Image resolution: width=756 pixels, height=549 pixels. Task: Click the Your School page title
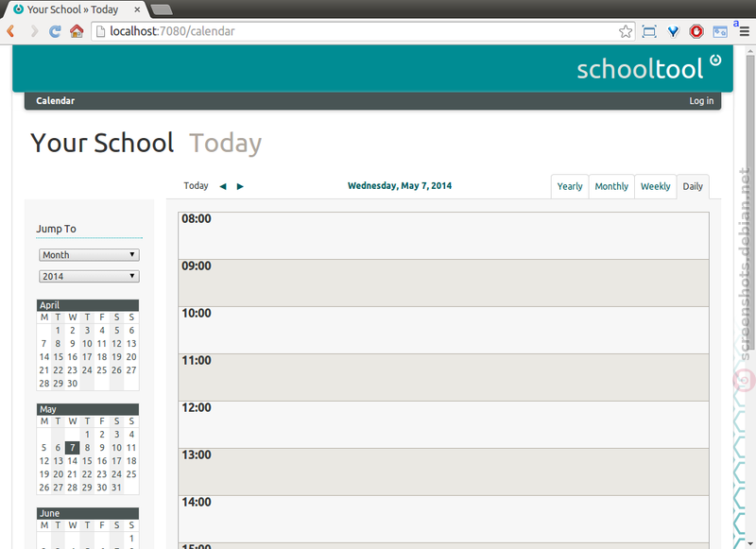pyautogui.click(x=102, y=143)
